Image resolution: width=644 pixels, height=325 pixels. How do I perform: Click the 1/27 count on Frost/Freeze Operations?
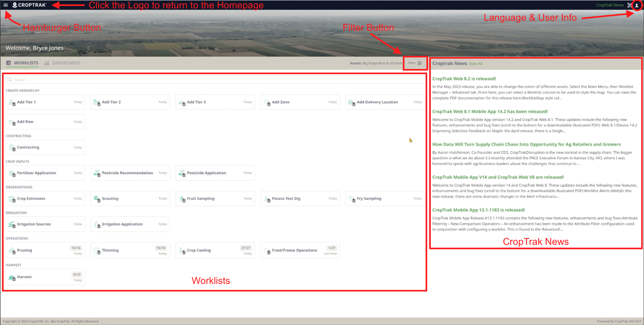(332, 248)
